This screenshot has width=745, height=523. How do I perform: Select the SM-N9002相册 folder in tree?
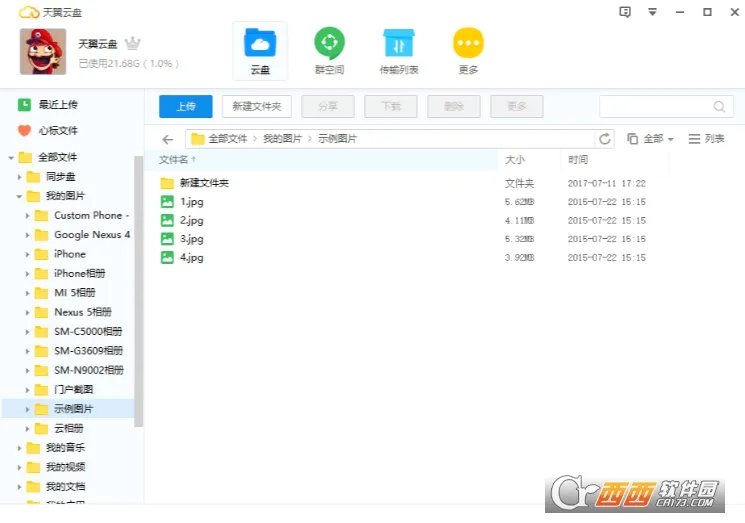coord(88,371)
